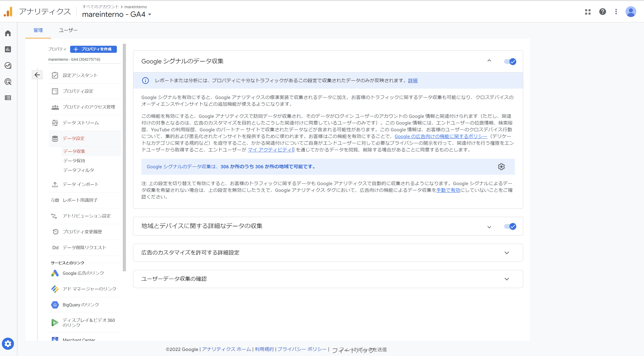Switch to the ユーザー tab

68,30
